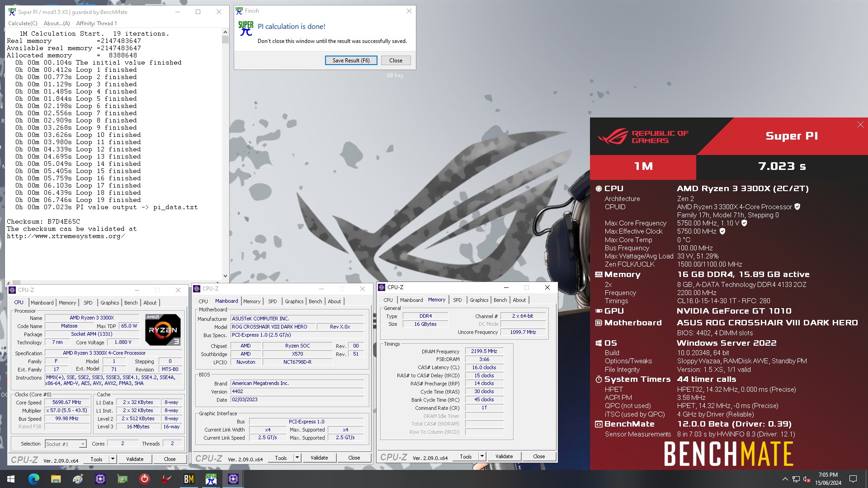Click Save Result (F6) button
The height and width of the screenshot is (488, 868).
pos(351,61)
